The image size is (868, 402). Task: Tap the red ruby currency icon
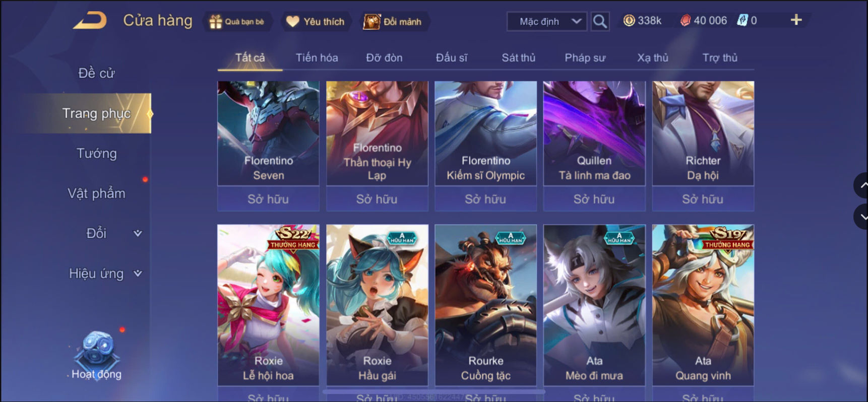pos(685,21)
